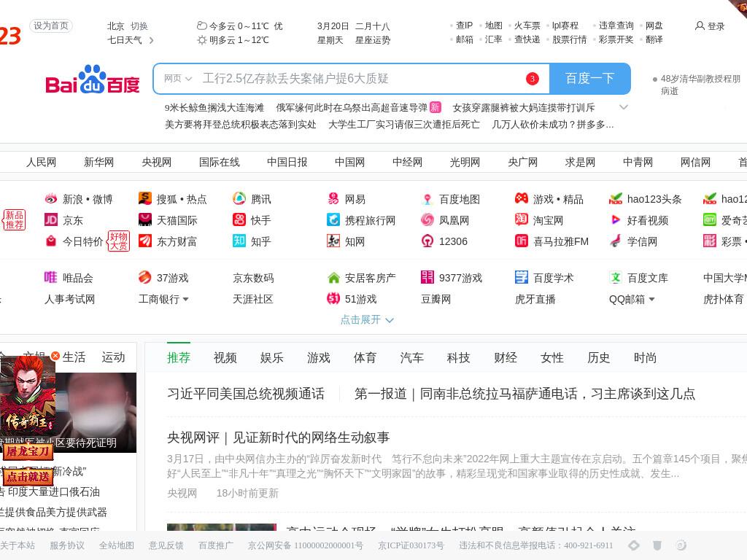
Task: Click the login user icon 登录
Action: 700,26
